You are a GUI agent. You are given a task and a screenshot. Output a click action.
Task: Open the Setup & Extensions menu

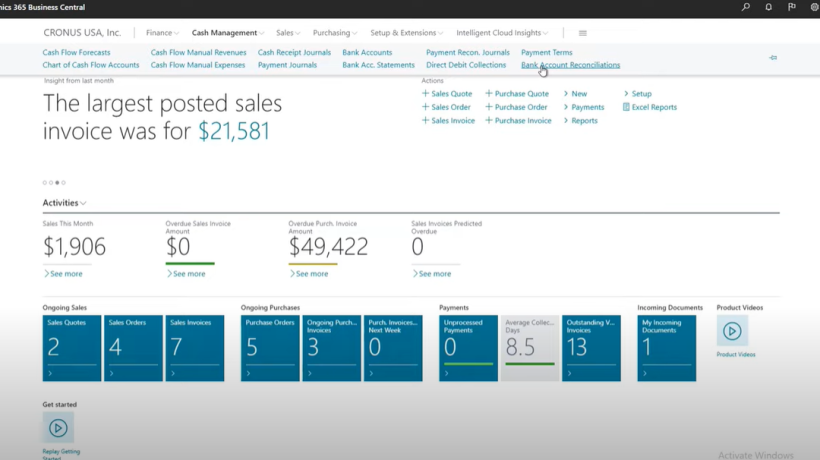click(406, 33)
